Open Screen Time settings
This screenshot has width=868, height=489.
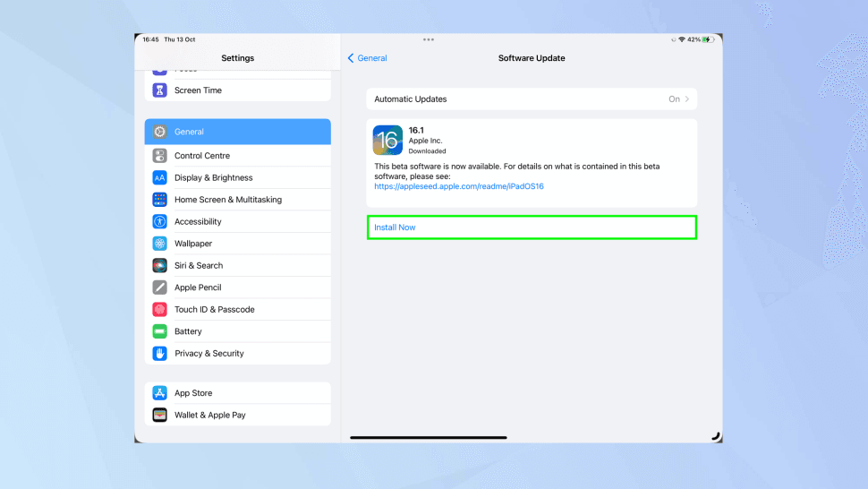pos(237,90)
